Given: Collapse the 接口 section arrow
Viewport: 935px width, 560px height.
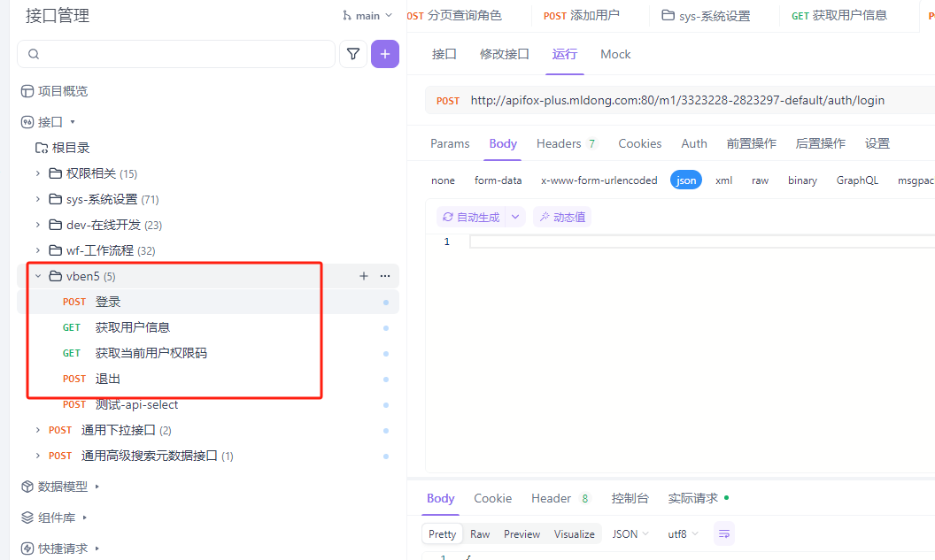Looking at the screenshot, I should click(x=73, y=122).
